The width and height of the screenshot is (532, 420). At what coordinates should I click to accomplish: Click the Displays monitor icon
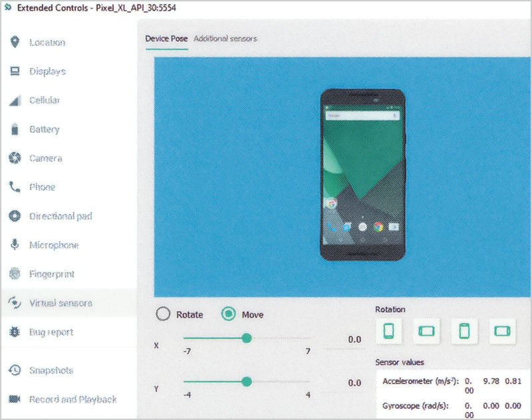[15, 71]
